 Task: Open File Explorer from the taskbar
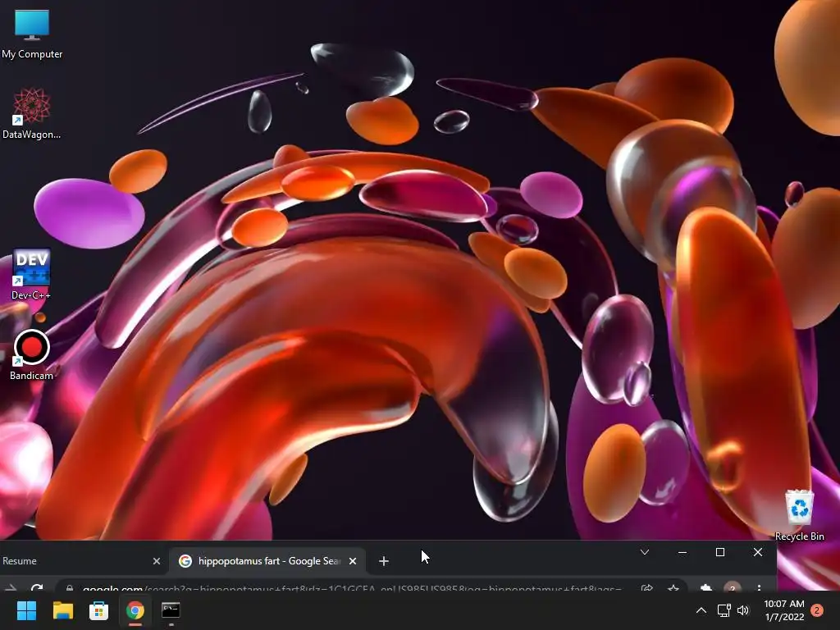[62, 610]
